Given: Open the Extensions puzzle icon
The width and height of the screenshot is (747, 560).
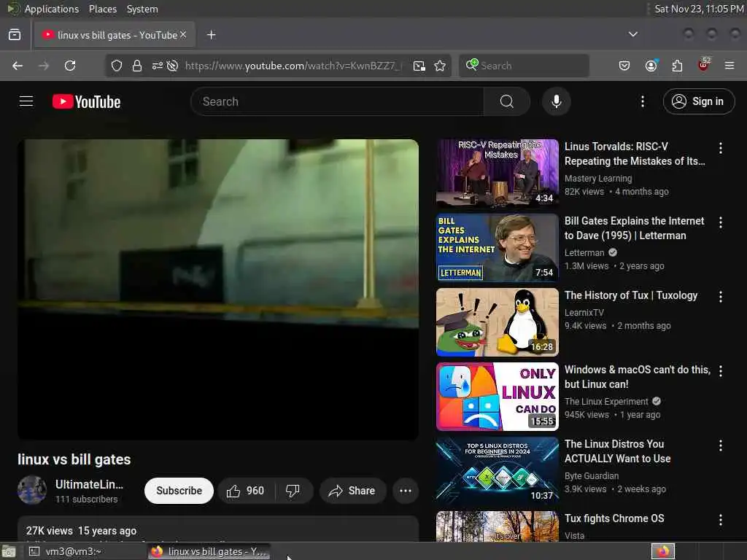Looking at the screenshot, I should 677,66.
